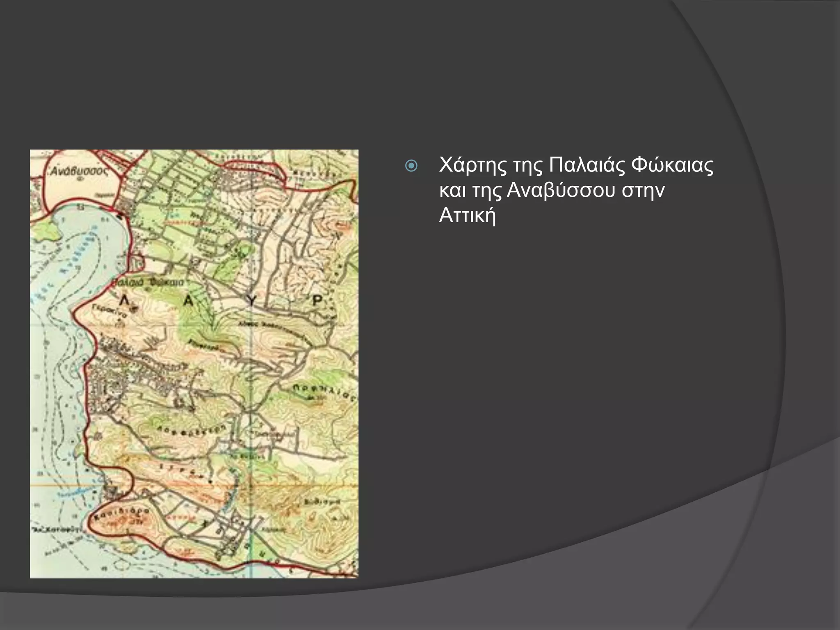This screenshot has height=630, width=840.
Task: Click the 'Παλαιά Φώκαια' red map label
Action: pos(147,283)
